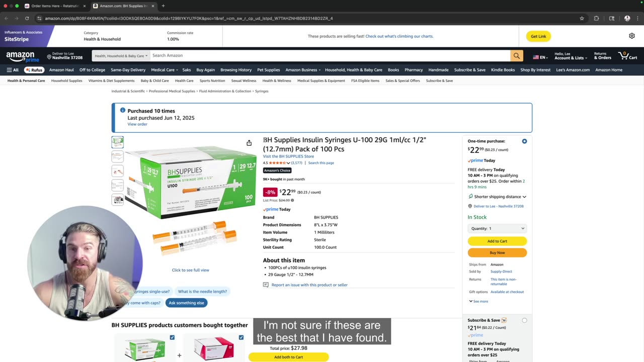644x362 pixels.
Task: Open Returns & Orders
Action: (x=602, y=56)
